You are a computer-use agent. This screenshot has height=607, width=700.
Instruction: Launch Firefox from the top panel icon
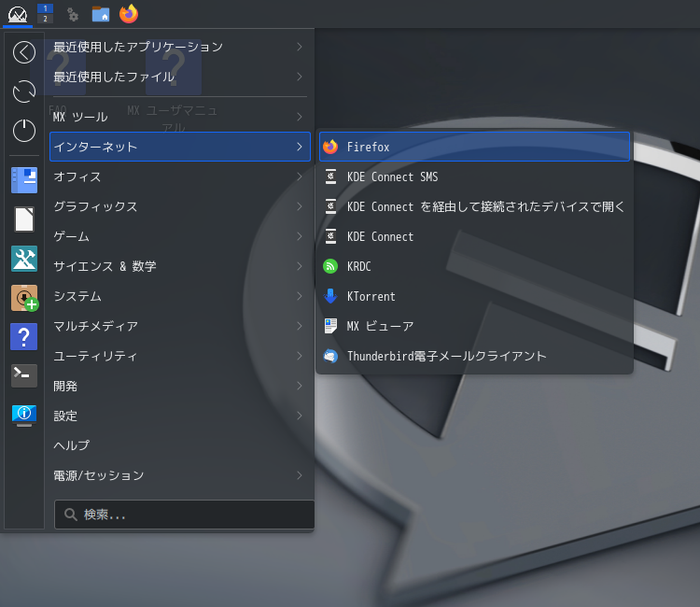coord(129,14)
